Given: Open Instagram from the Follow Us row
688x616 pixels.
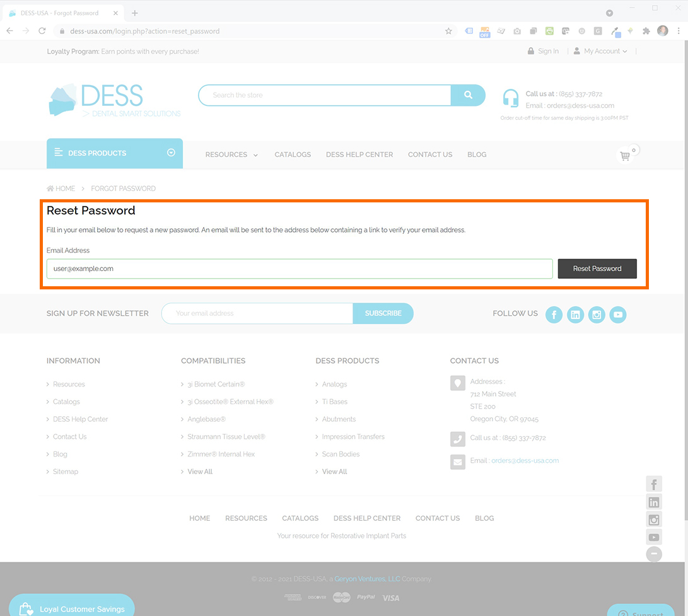Looking at the screenshot, I should (597, 315).
